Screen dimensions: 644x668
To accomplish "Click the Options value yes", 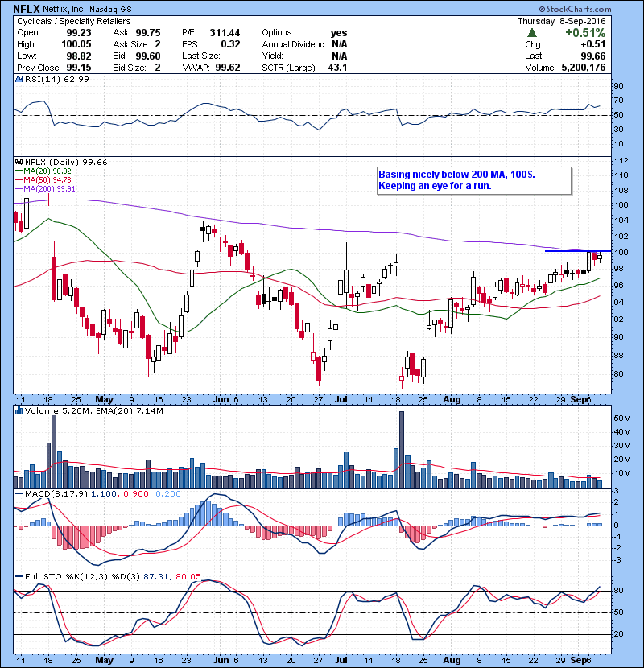I will [339, 33].
